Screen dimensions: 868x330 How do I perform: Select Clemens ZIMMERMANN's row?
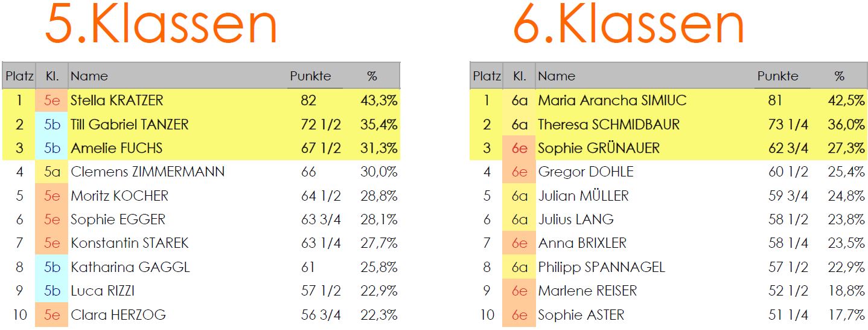tap(201, 172)
